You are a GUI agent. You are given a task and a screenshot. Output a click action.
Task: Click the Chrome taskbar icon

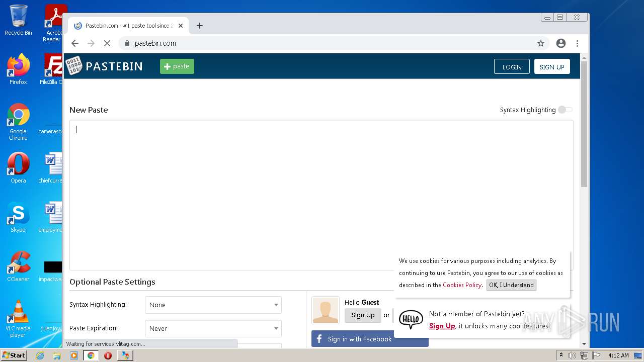pyautogui.click(x=91, y=355)
